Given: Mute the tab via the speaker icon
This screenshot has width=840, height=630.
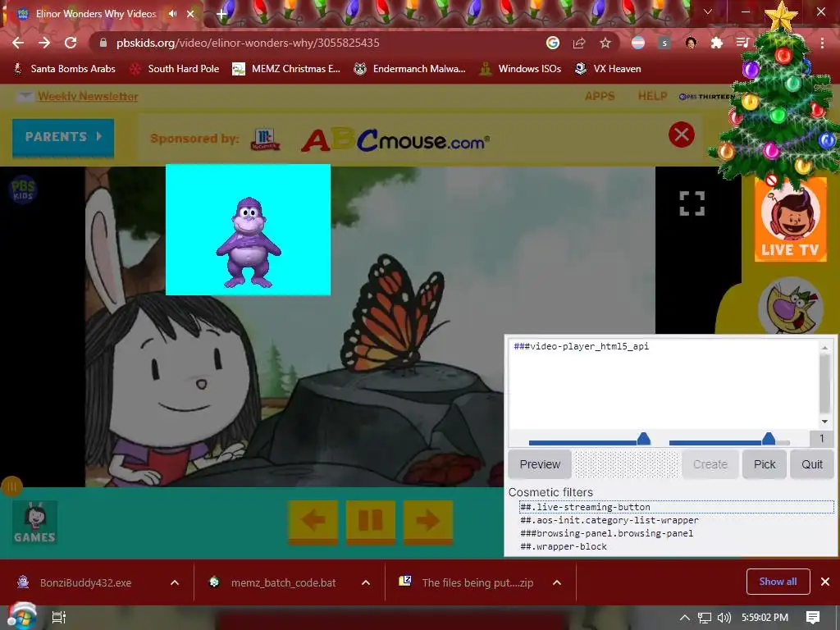Looking at the screenshot, I should tap(172, 14).
